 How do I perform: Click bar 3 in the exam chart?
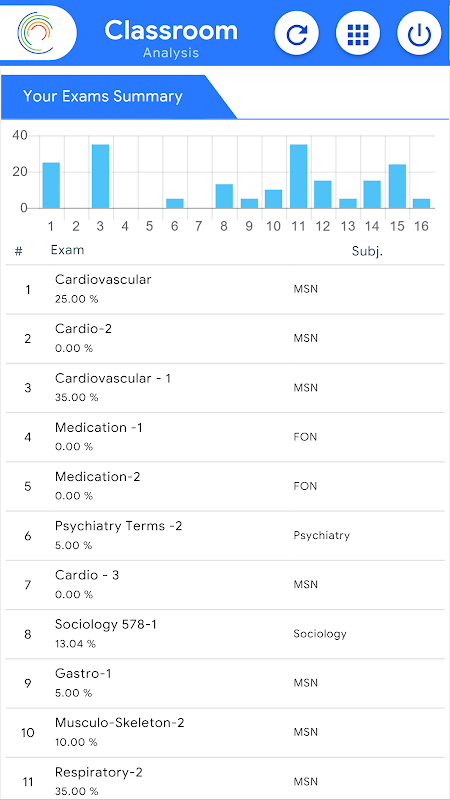coord(101,176)
